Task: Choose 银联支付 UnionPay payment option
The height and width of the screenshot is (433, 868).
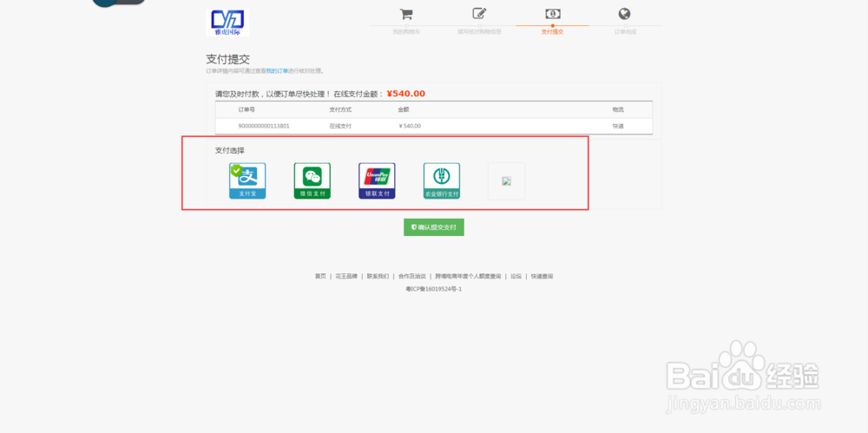Action: point(377,181)
